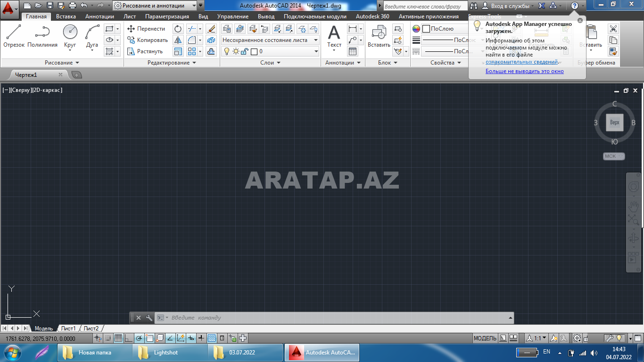Open Несохраненное состояние листа layer state dropdown

click(x=270, y=40)
